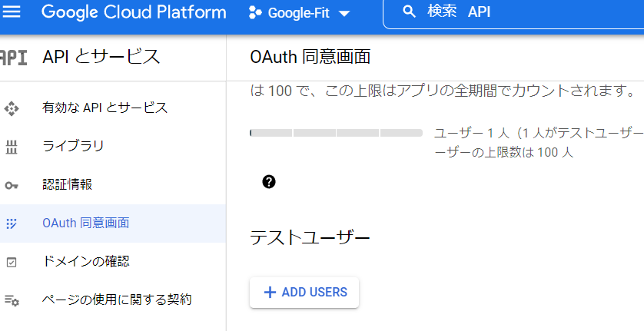The image size is (644, 331).
Task: Select the 有効な API とサービス menu item
Action: tap(105, 108)
